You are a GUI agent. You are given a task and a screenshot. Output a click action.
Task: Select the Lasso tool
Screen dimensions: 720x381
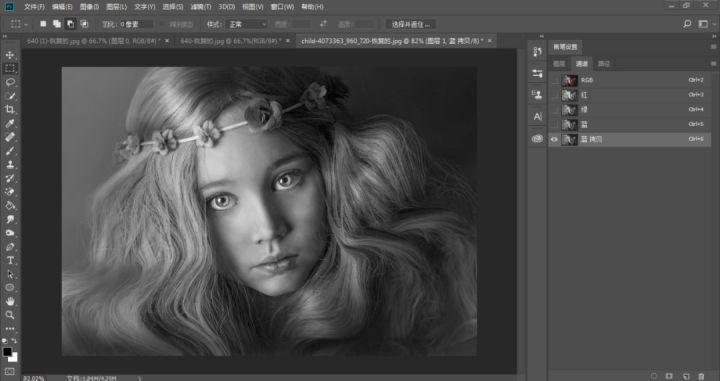(x=10, y=82)
